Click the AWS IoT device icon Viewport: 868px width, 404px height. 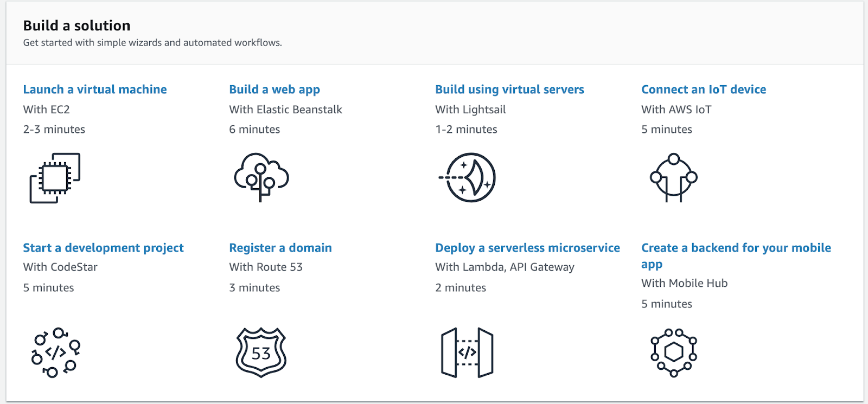point(674,178)
